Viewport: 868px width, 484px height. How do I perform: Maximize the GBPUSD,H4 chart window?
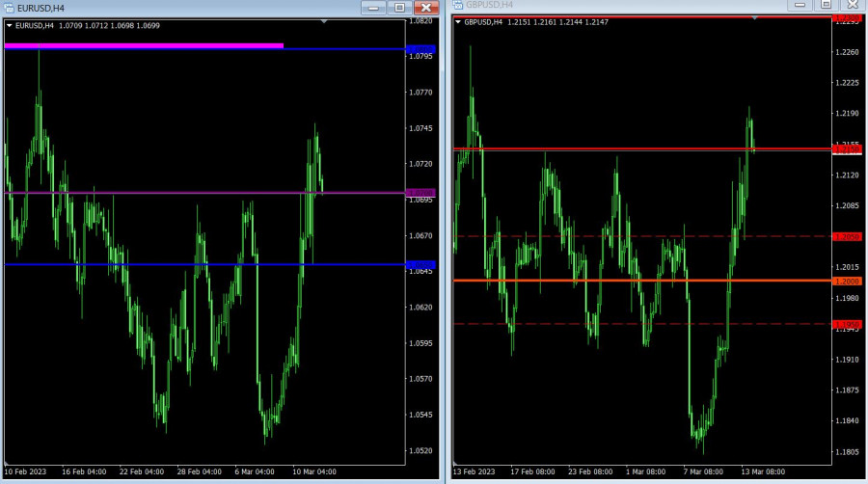point(826,5)
